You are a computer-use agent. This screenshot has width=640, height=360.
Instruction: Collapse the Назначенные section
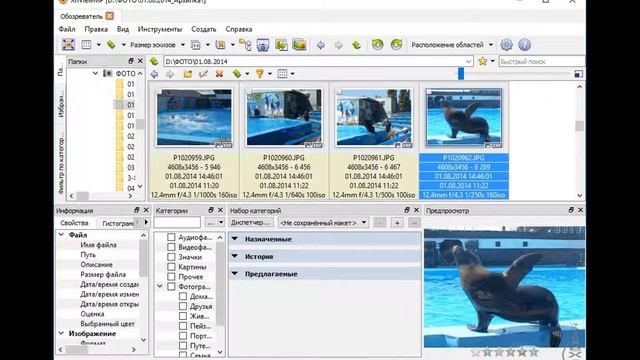235,239
